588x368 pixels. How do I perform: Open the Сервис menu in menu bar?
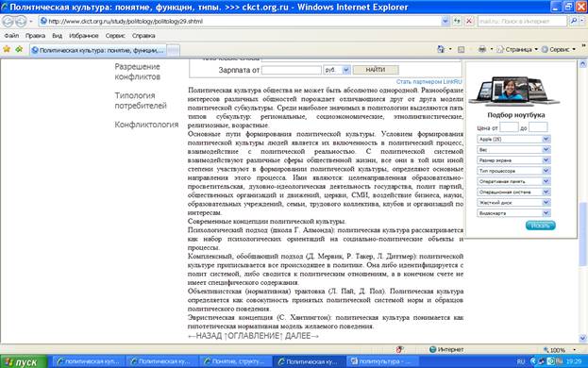pyautogui.click(x=115, y=36)
